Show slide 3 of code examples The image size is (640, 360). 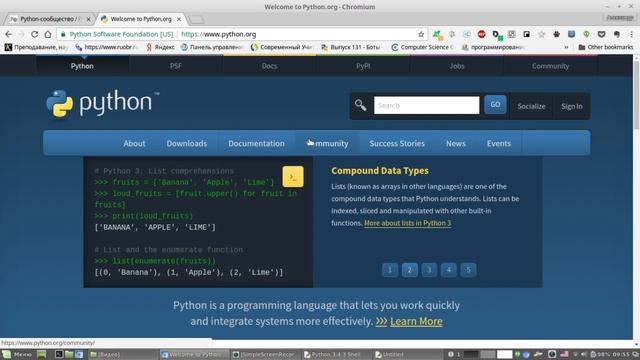pyautogui.click(x=429, y=270)
